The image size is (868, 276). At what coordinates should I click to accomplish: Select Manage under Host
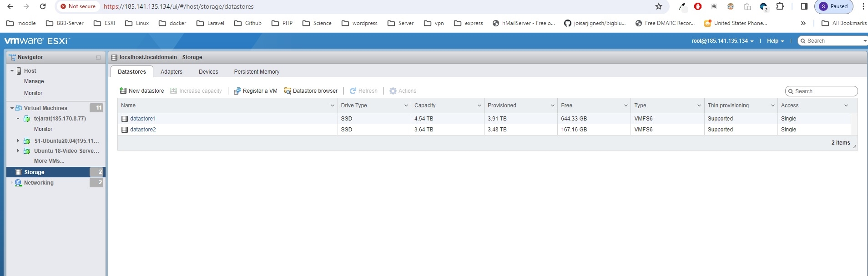(x=34, y=81)
